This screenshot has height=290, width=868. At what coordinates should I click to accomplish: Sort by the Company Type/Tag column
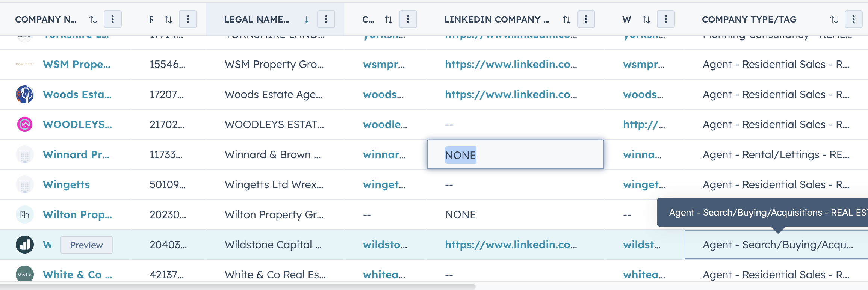[x=834, y=20]
